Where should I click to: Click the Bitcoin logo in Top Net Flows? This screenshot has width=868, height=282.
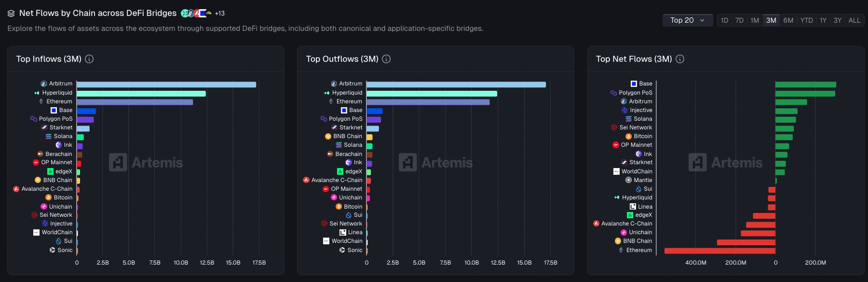coord(628,137)
